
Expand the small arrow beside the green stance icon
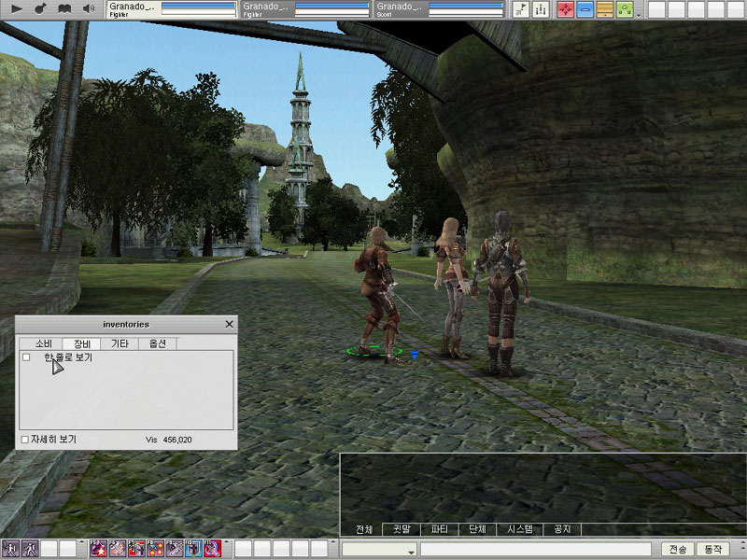(x=639, y=15)
